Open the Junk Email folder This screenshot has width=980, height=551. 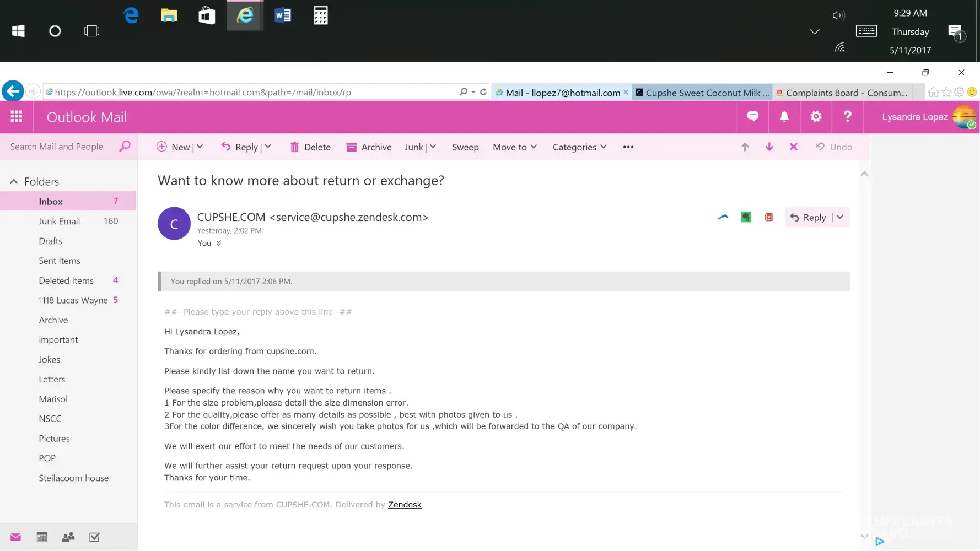[x=60, y=221]
